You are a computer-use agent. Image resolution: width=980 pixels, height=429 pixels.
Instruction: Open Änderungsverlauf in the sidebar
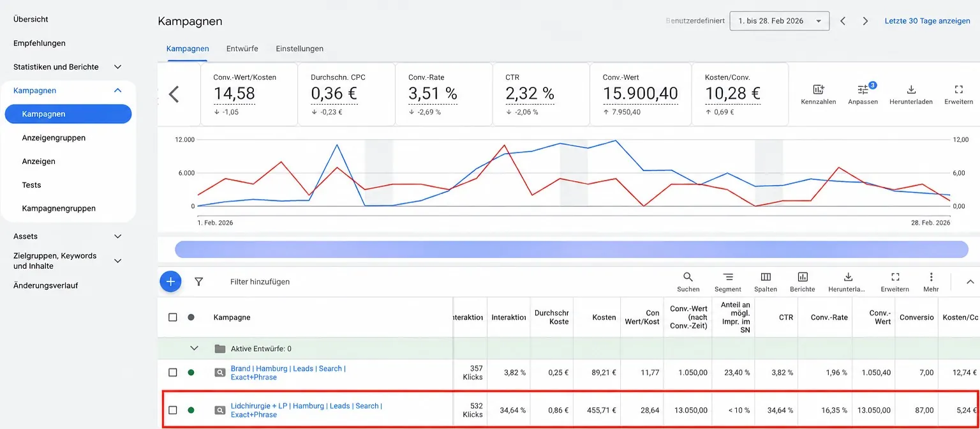click(x=46, y=286)
